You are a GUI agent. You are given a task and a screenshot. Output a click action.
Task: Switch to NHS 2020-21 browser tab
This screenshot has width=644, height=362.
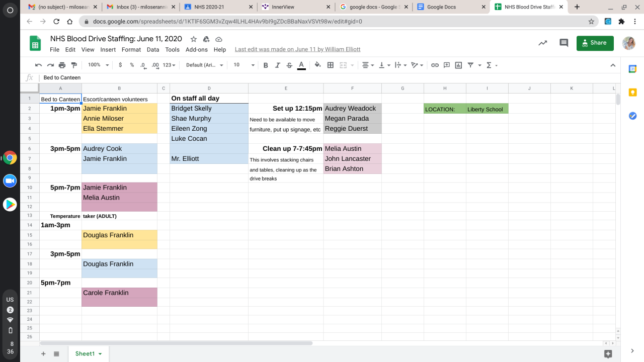217,7
